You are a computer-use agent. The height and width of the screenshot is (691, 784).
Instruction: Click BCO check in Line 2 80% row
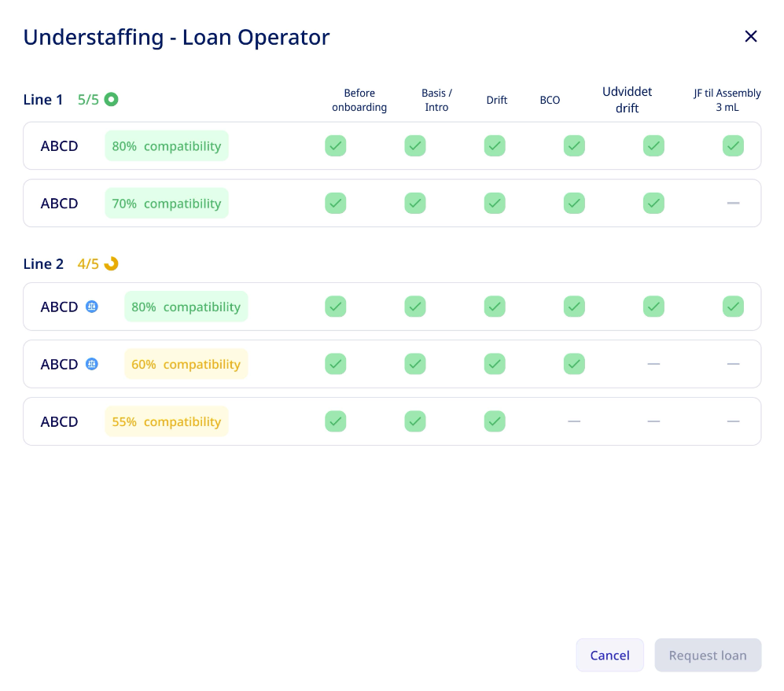[x=574, y=307]
